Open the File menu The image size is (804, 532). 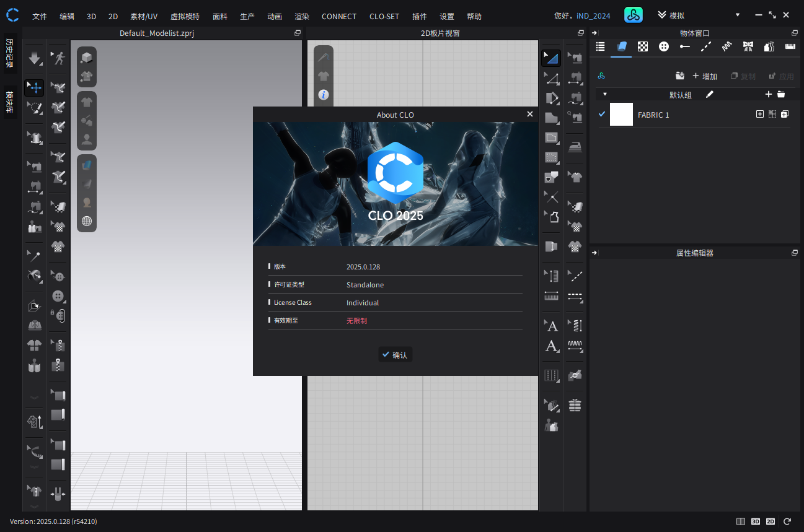pos(40,17)
